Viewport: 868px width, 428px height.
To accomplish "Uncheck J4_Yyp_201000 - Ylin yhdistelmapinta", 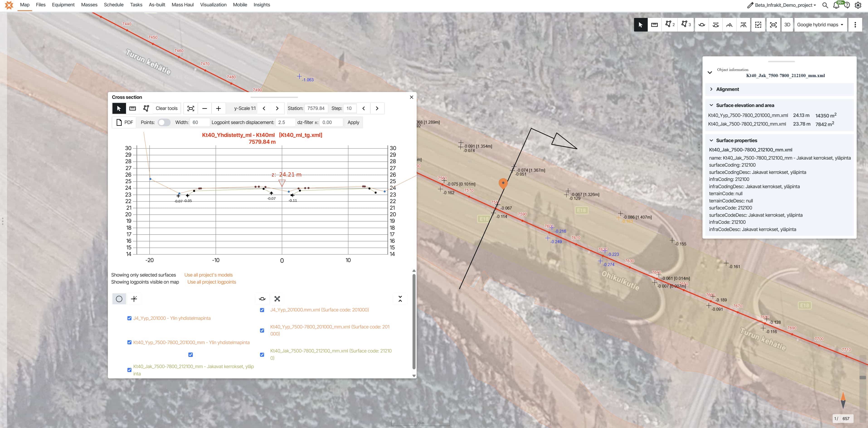I will [129, 318].
